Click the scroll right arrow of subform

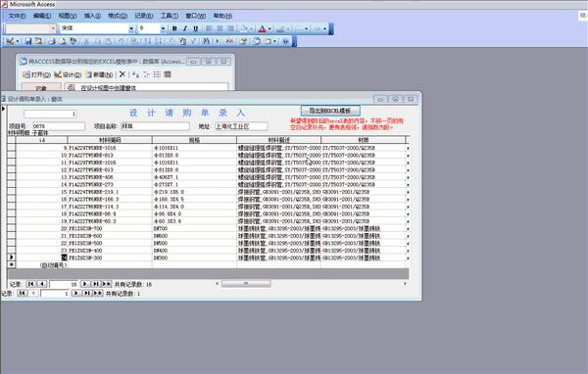[405, 284]
